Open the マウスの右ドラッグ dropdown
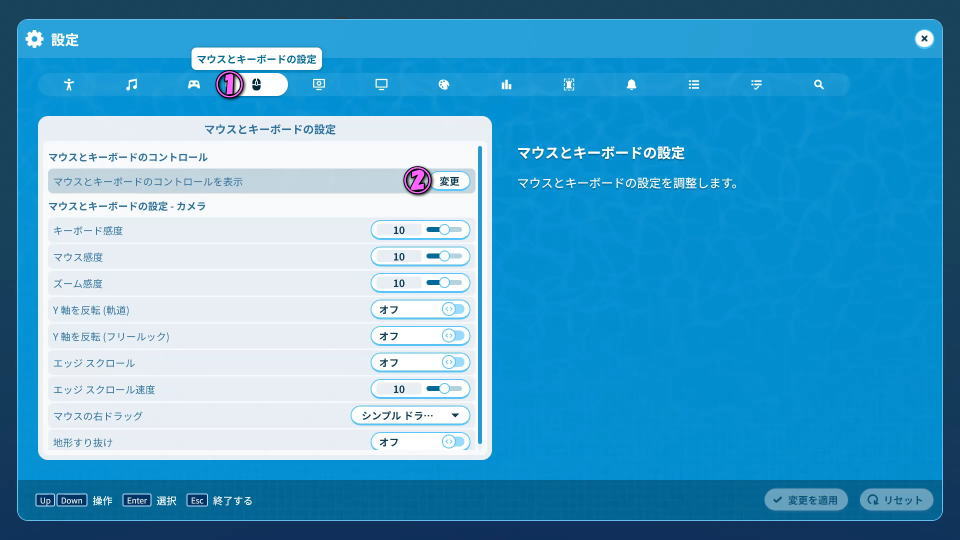This screenshot has height=540, width=960. click(410, 415)
